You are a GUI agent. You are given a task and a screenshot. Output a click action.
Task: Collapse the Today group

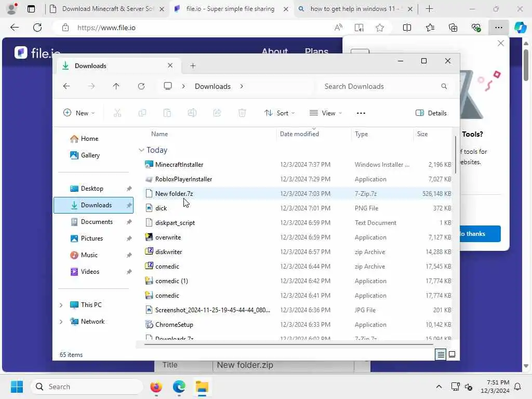[141, 150]
